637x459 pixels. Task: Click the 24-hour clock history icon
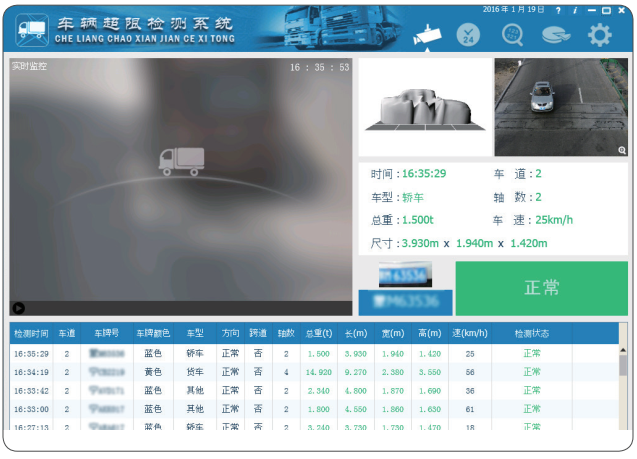(x=470, y=35)
